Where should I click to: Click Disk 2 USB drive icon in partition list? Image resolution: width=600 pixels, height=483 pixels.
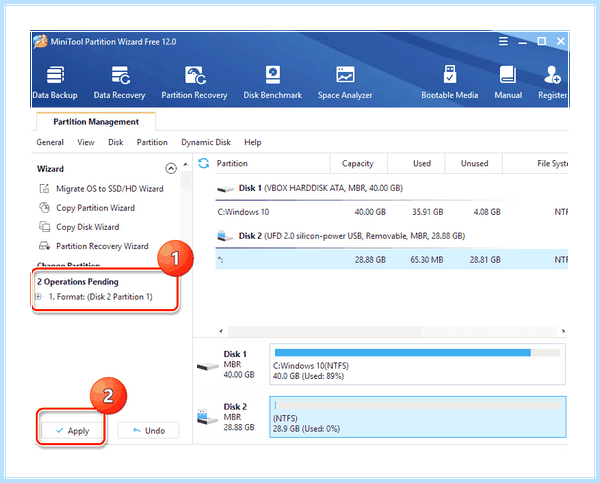click(x=225, y=236)
